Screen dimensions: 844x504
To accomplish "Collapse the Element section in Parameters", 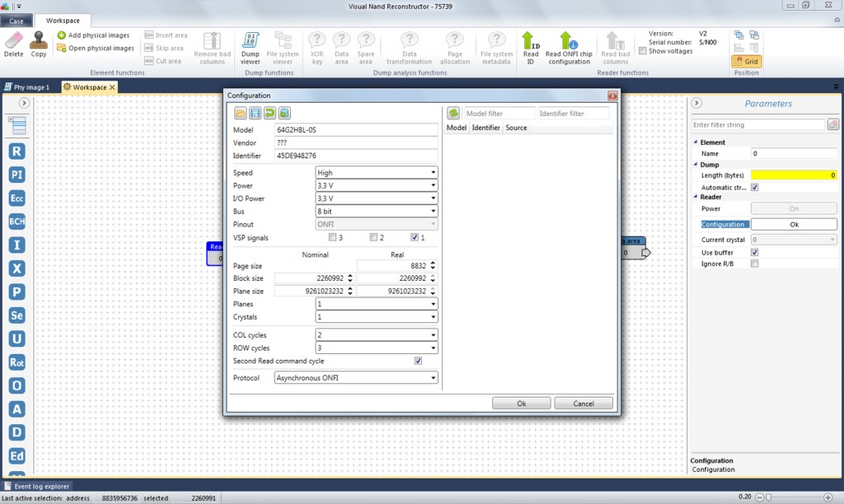I will click(696, 142).
